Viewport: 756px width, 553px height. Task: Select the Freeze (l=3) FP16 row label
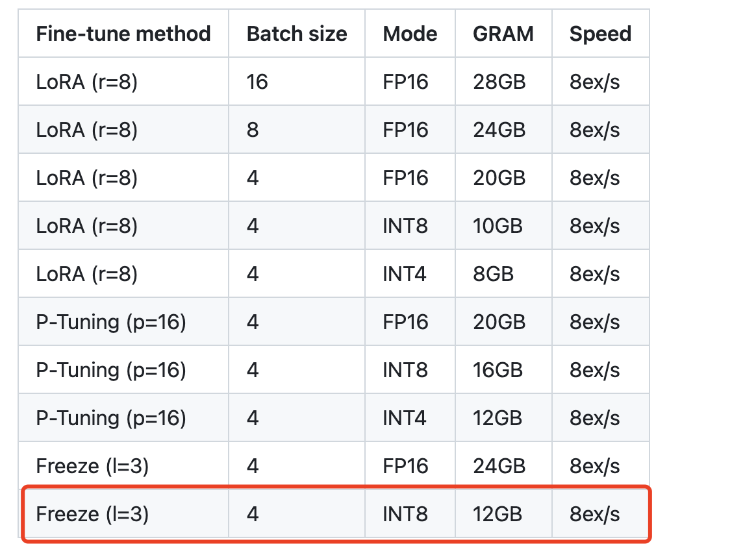coord(92,466)
